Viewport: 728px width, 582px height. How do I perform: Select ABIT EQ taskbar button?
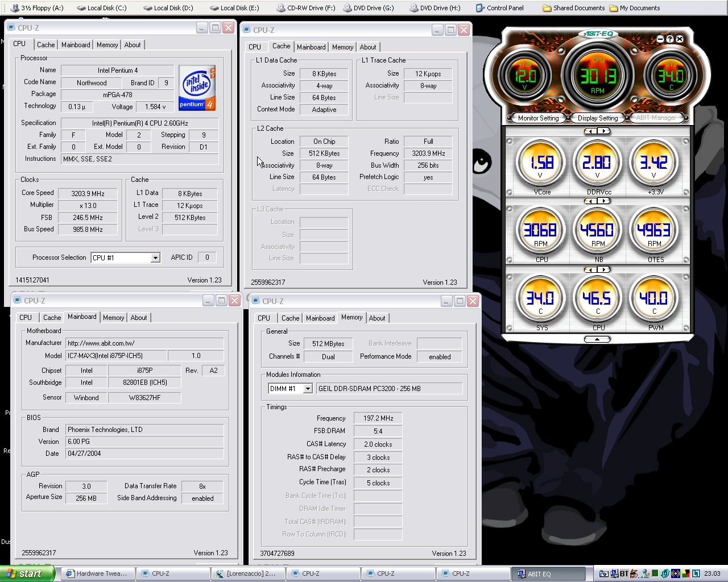click(x=549, y=574)
